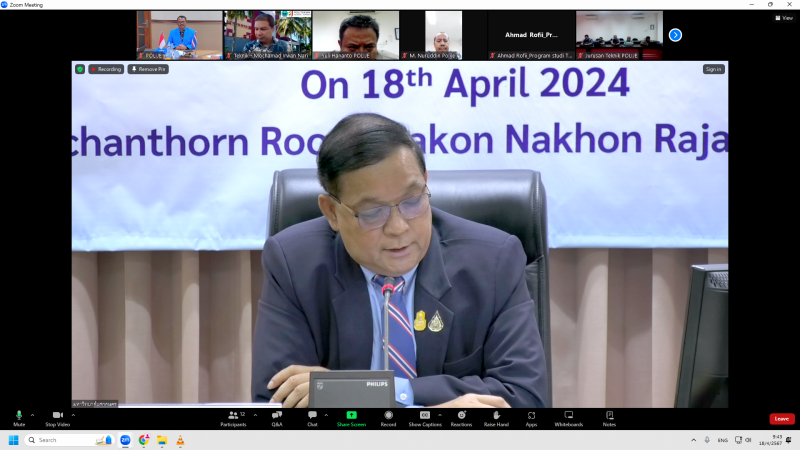800x450 pixels.
Task: Expand video options arrow beside Stop Video
Action: (76, 414)
